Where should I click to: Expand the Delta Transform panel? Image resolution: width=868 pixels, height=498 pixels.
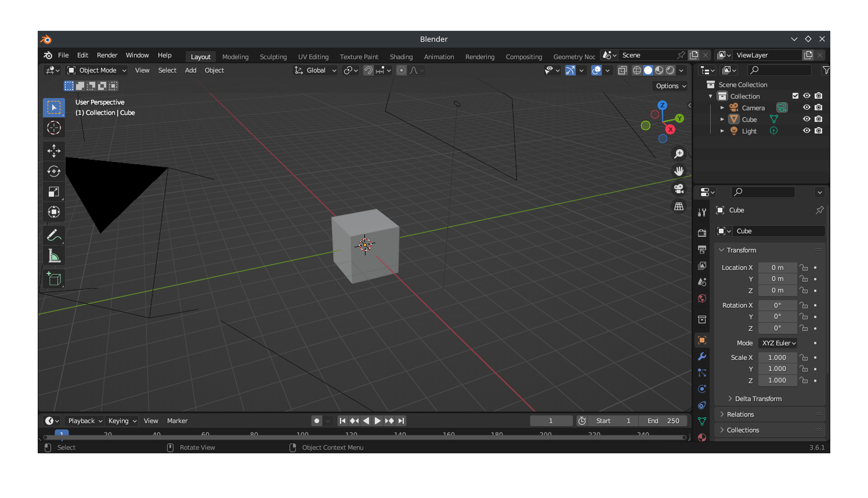(x=758, y=399)
